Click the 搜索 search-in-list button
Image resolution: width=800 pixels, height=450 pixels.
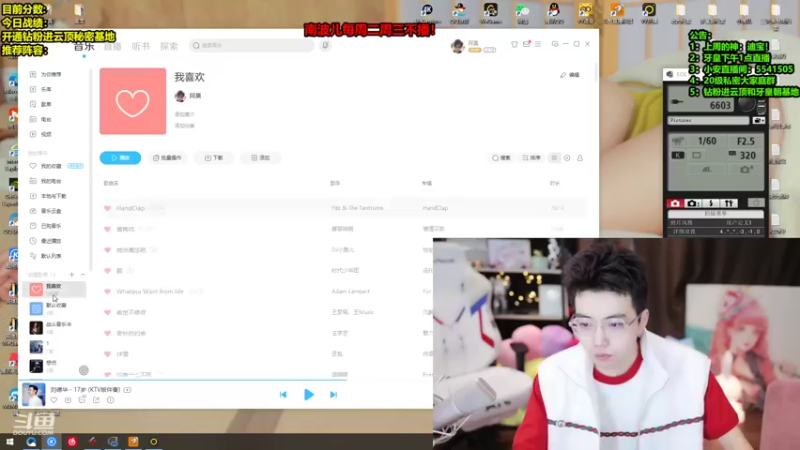(501, 158)
